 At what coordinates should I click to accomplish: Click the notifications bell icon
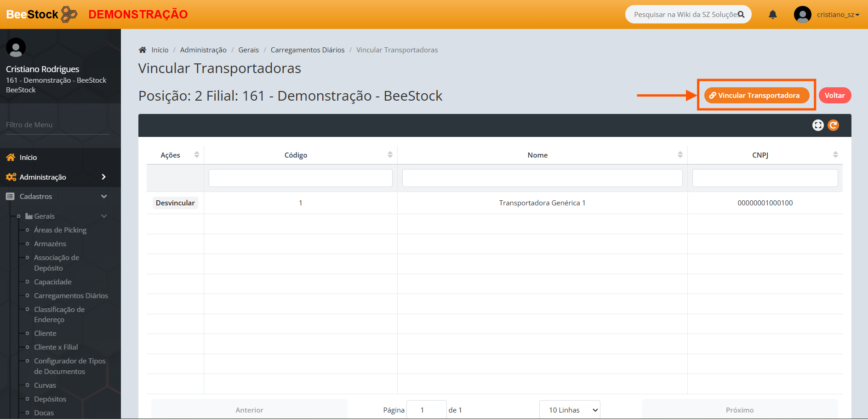click(x=773, y=15)
